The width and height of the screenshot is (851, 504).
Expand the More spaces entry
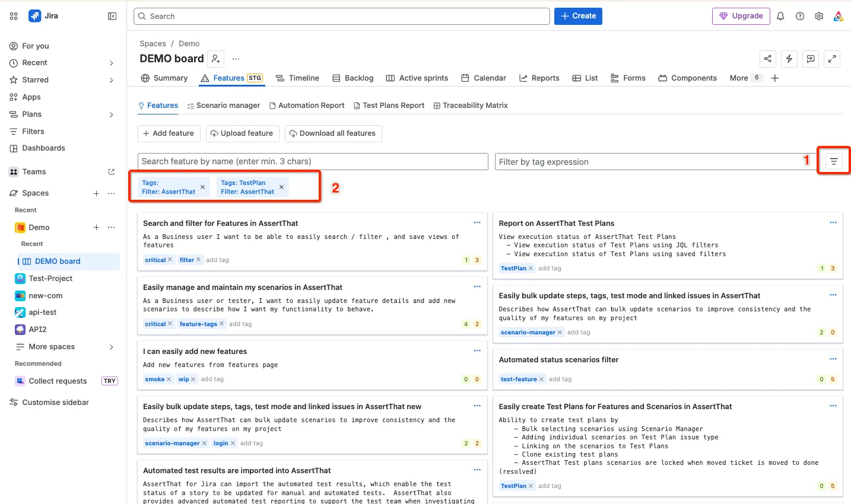click(112, 347)
